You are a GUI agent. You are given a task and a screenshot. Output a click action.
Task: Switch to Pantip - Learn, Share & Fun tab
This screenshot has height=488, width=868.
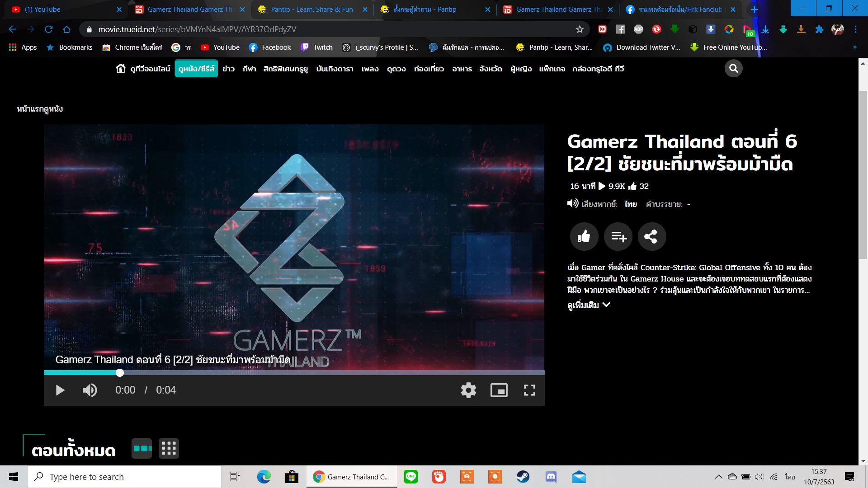[x=311, y=9]
